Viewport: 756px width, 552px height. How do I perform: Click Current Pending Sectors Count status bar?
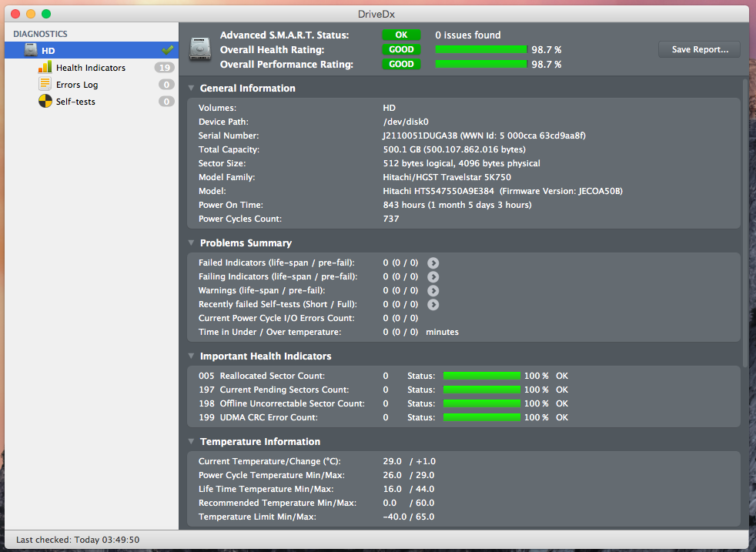(x=482, y=390)
